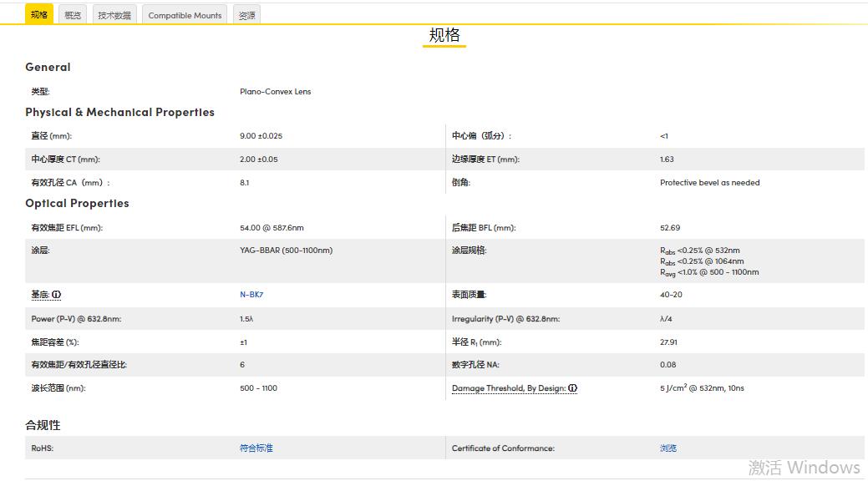
Task: Select the active 规格 tab
Action: coord(38,13)
